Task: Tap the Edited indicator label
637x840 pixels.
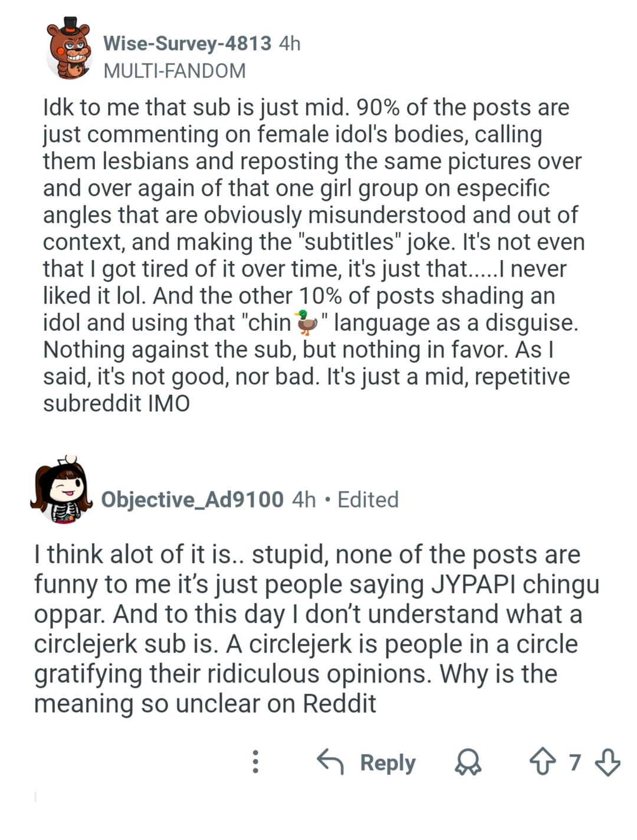Action: 368,500
